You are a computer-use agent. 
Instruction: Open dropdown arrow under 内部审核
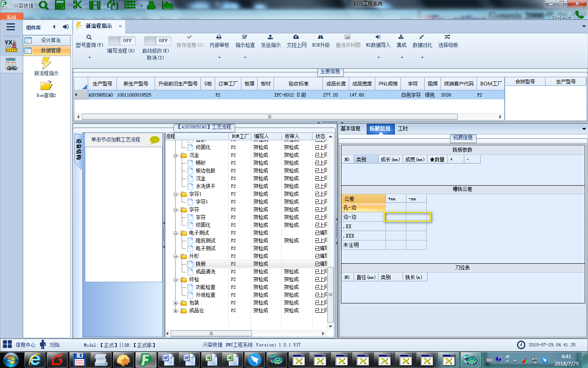coord(219,57)
